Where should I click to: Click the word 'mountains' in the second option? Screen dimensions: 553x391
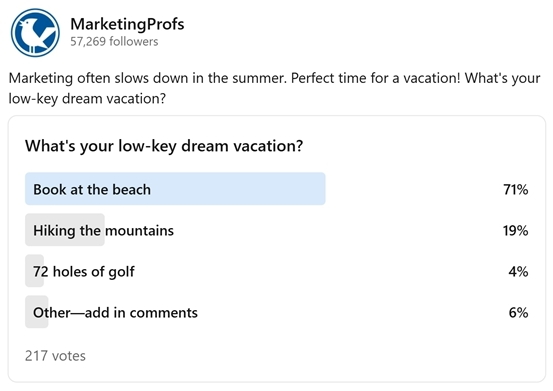point(139,231)
